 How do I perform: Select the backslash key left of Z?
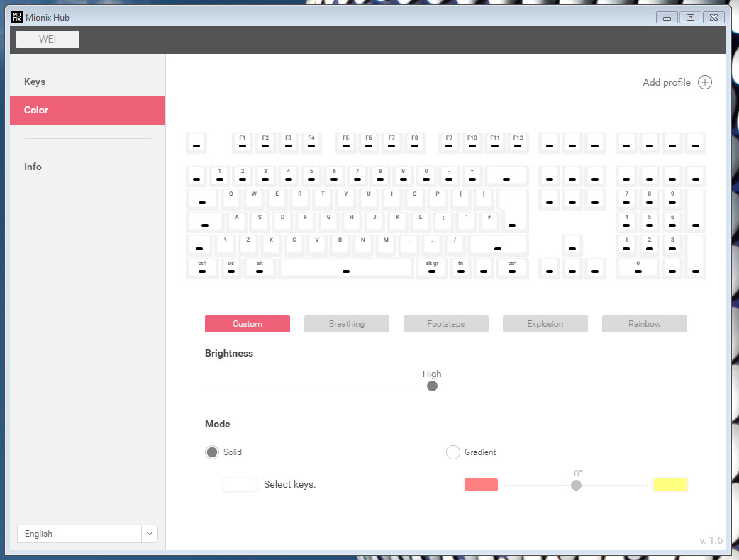coord(226,245)
